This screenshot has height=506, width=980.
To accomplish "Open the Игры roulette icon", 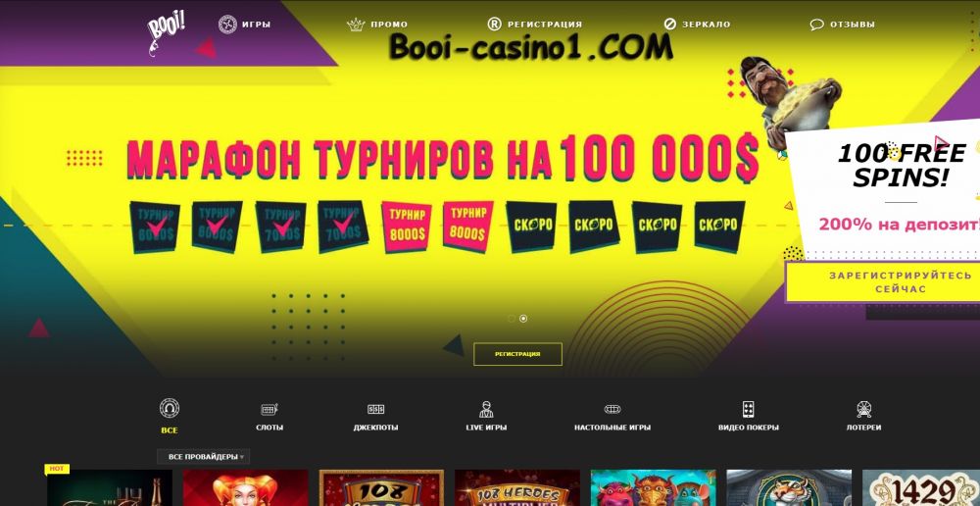I will tap(227, 25).
